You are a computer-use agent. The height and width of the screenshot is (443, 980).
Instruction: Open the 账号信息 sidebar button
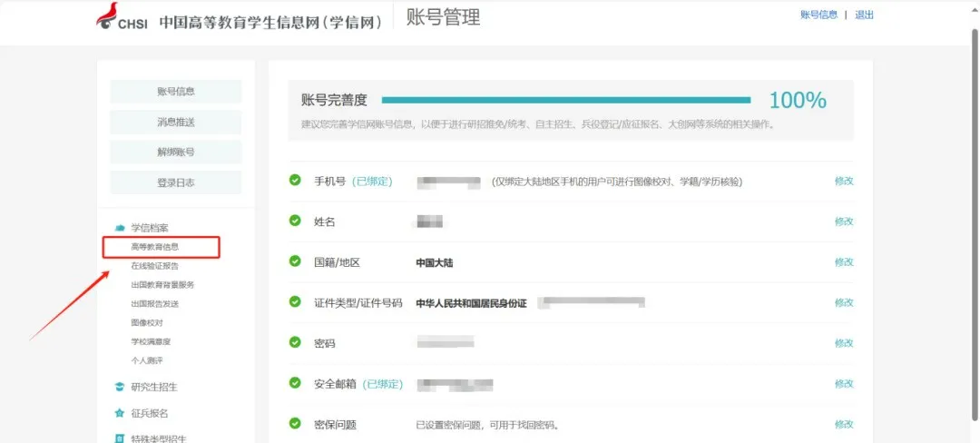[176, 91]
